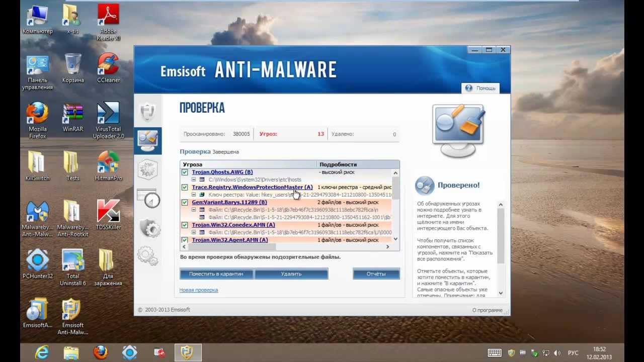
Task: Open the TDSSKiller desktop icon
Action: point(108,215)
